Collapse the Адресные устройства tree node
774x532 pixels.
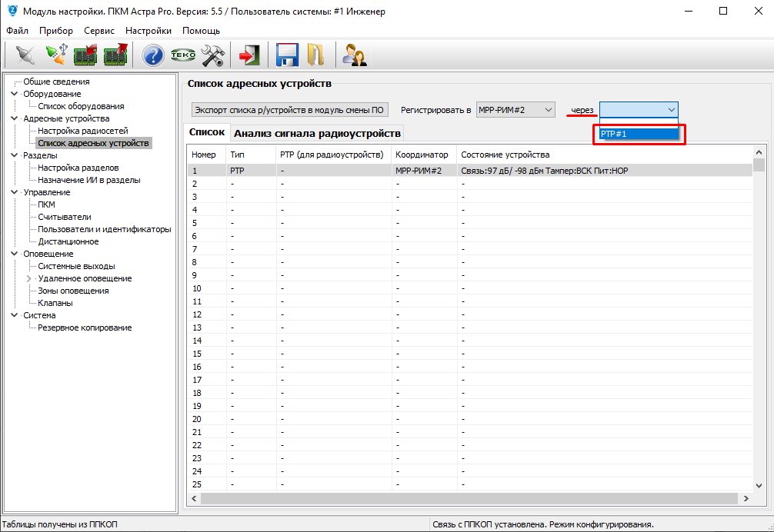tap(15, 118)
